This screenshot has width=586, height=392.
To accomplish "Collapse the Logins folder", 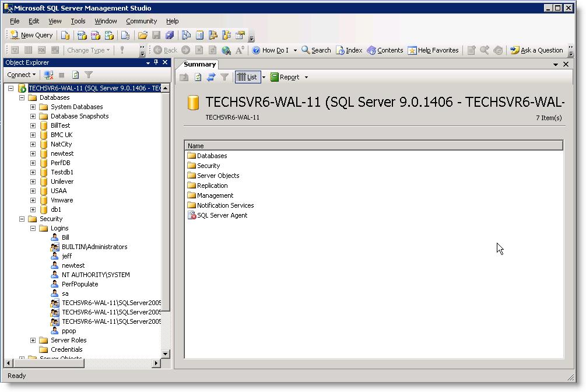I will tap(33, 228).
